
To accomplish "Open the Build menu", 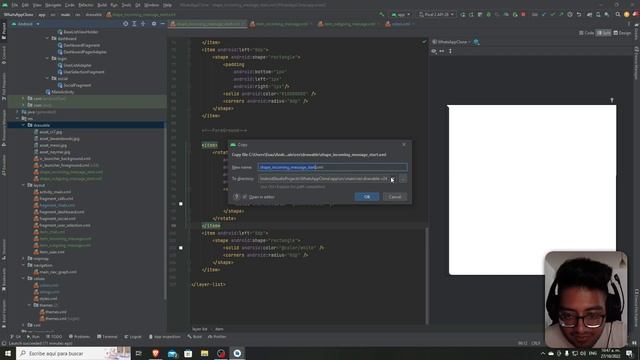I will pos(102,5).
